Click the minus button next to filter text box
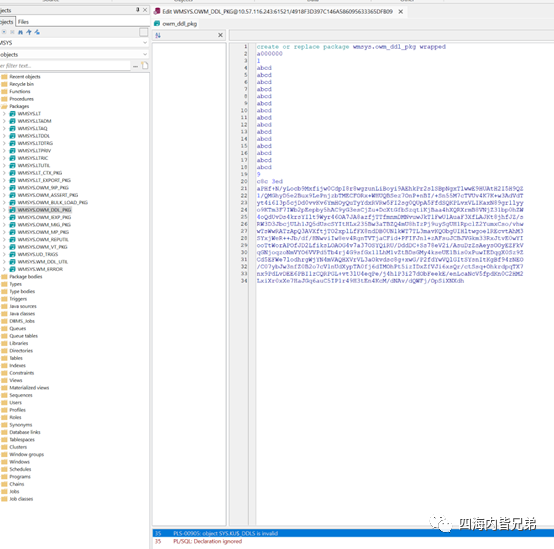The height and width of the screenshot is (549, 554). (x=135, y=66)
